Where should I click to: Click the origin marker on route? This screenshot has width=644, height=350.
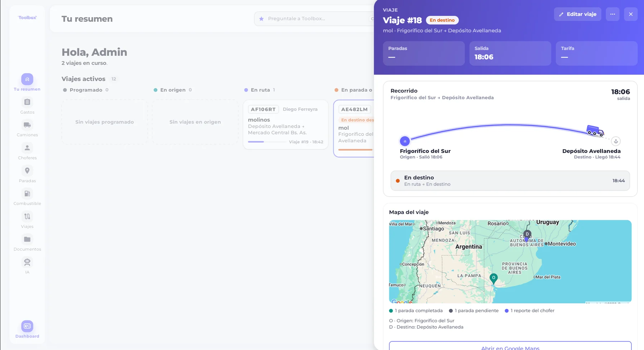click(405, 141)
